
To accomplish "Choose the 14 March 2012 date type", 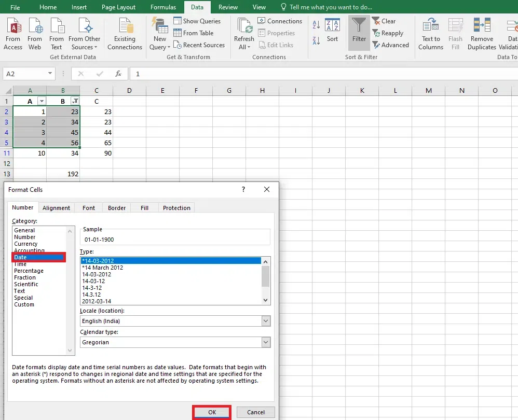I will click(x=103, y=268).
